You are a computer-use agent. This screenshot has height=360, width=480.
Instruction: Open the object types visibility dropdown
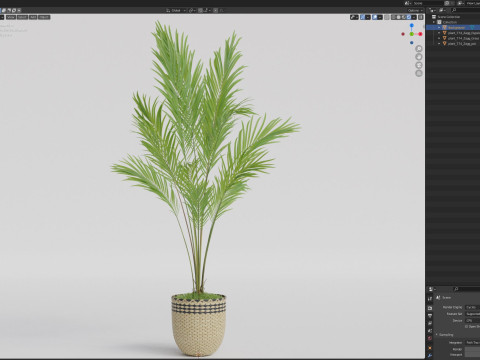click(x=354, y=17)
